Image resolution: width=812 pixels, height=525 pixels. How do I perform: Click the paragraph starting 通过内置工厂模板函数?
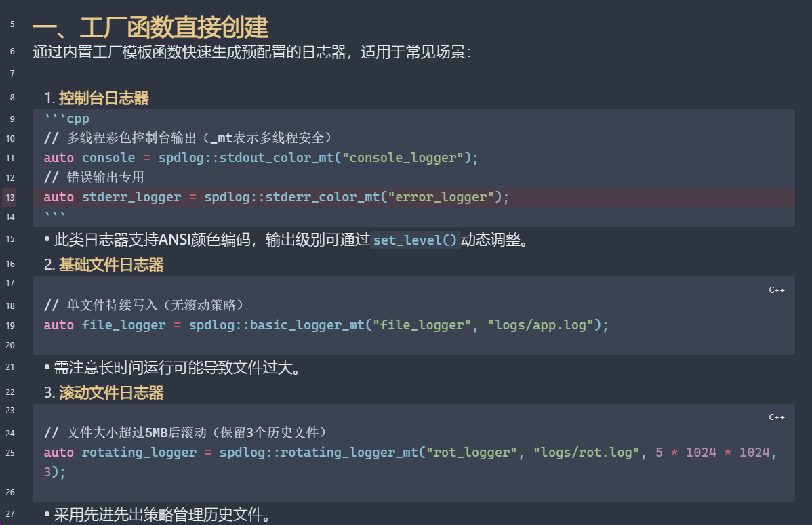[x=251, y=52]
